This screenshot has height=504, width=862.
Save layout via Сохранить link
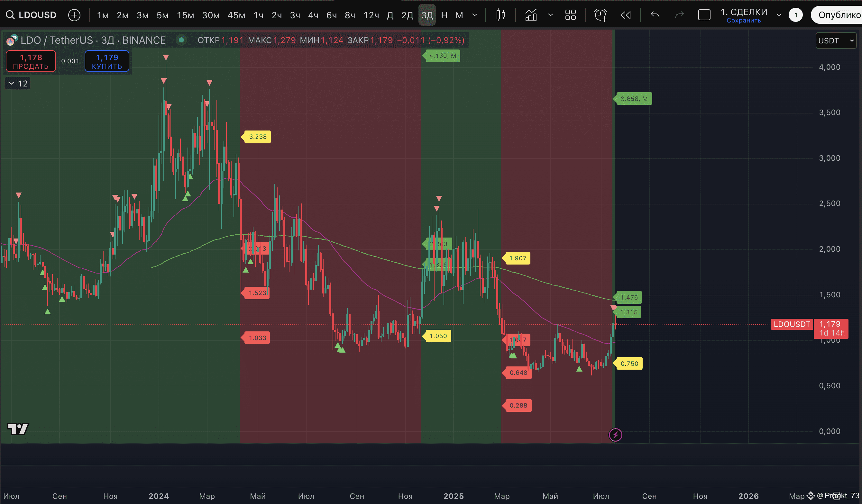coord(744,21)
